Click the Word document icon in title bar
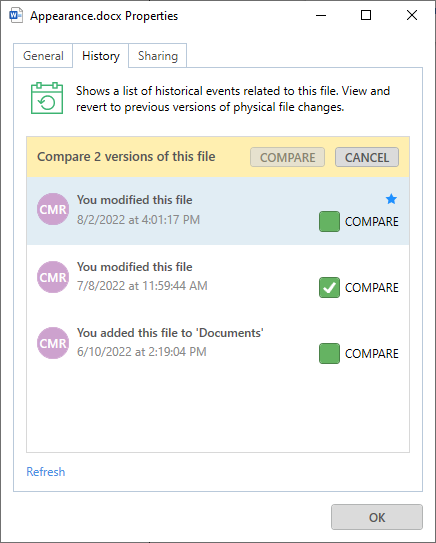This screenshot has height=543, width=436. point(16,16)
